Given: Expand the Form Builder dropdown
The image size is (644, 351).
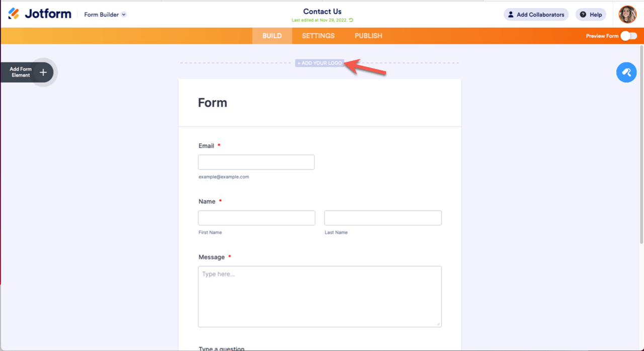Looking at the screenshot, I should [124, 15].
